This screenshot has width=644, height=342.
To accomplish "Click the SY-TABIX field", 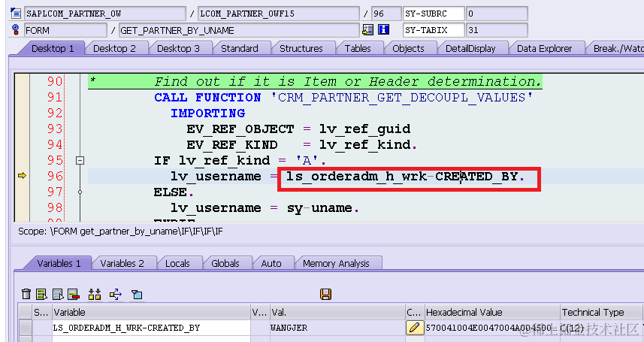I will [434, 30].
